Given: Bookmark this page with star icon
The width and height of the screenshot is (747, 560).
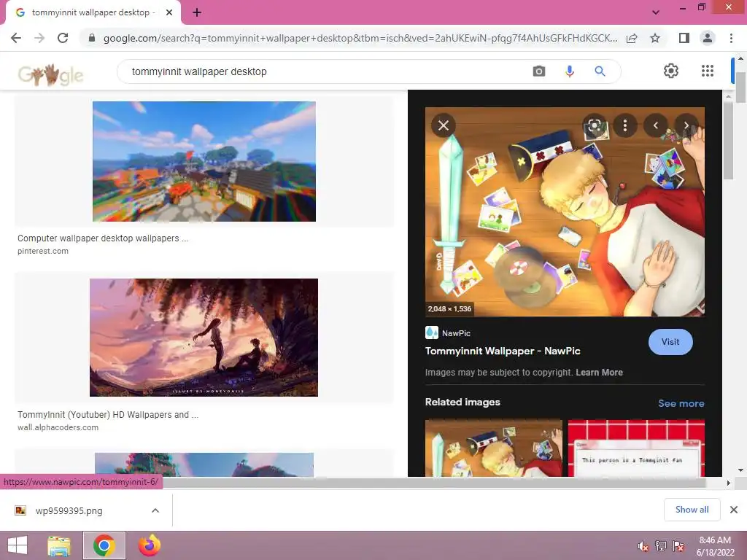Looking at the screenshot, I should [655, 38].
